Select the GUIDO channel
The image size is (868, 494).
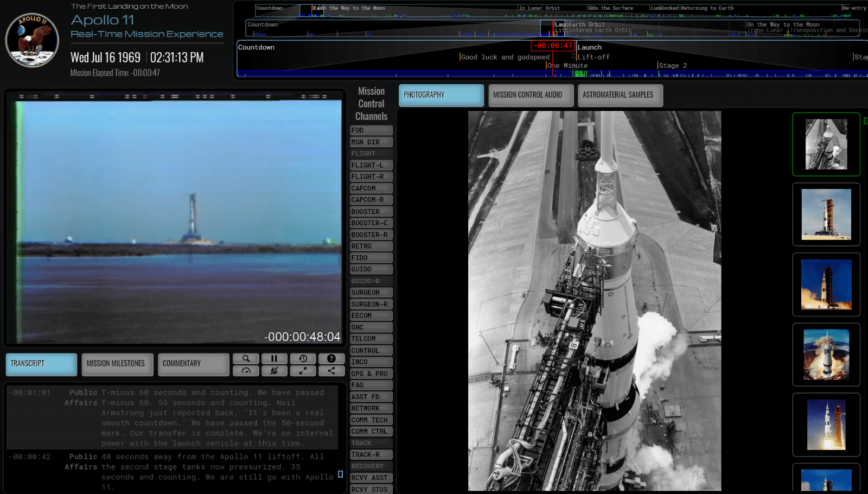pyautogui.click(x=371, y=269)
